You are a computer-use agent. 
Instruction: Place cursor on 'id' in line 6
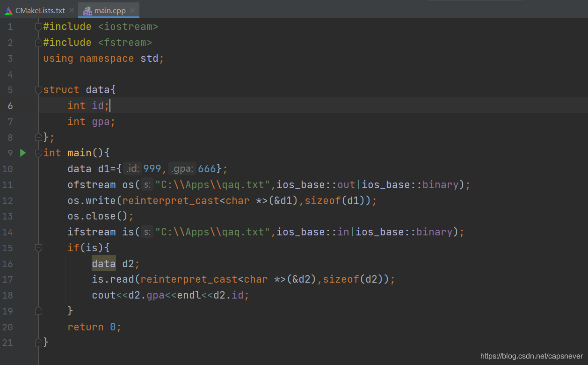click(x=97, y=106)
